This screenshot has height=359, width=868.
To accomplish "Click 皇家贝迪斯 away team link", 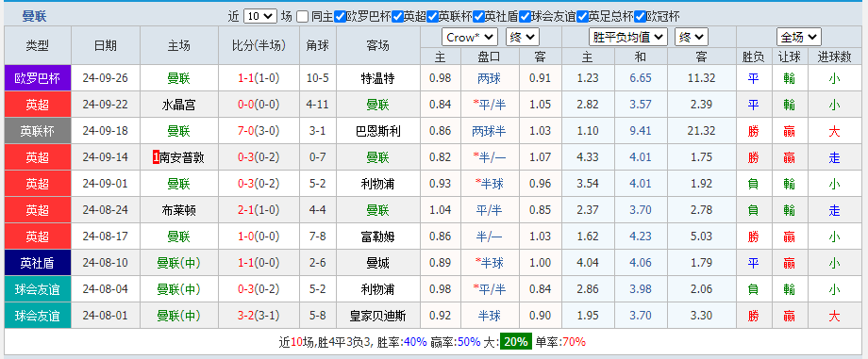I will (x=378, y=317).
